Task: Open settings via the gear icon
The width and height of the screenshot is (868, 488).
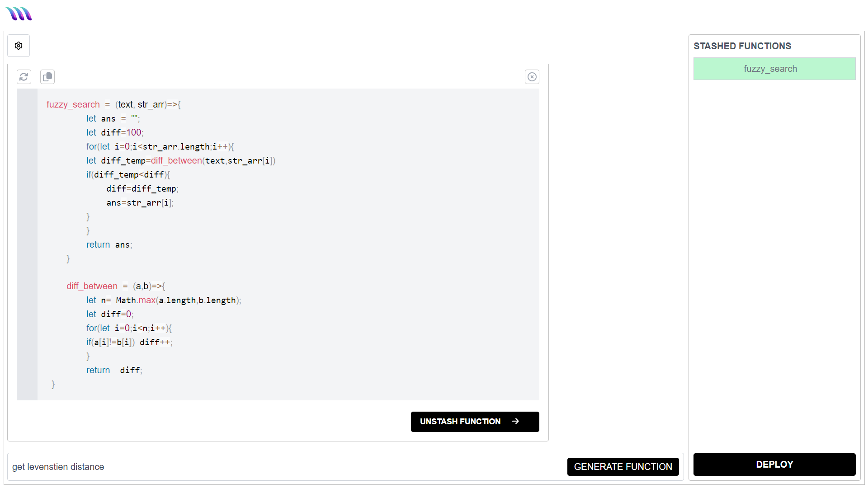Action: 19,46
